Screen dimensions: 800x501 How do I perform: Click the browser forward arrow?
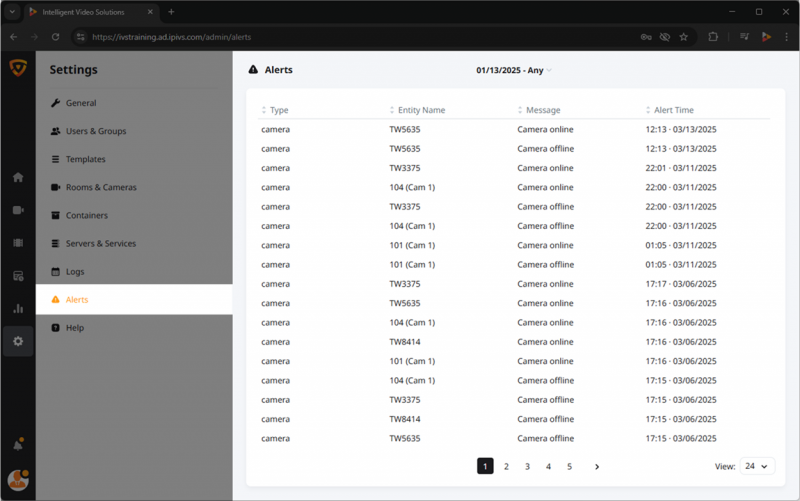click(34, 37)
